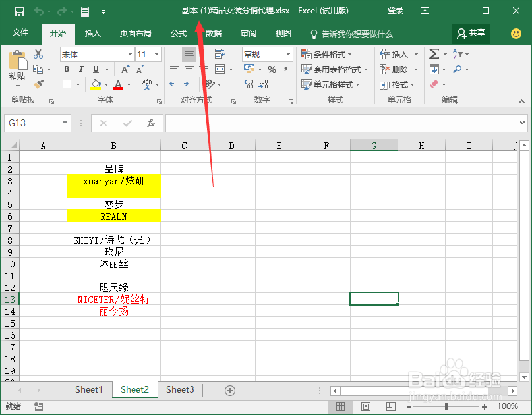Viewport: 532px width, 415px height.
Task: Switch to the 插入 ribbon tab
Action: [x=93, y=33]
